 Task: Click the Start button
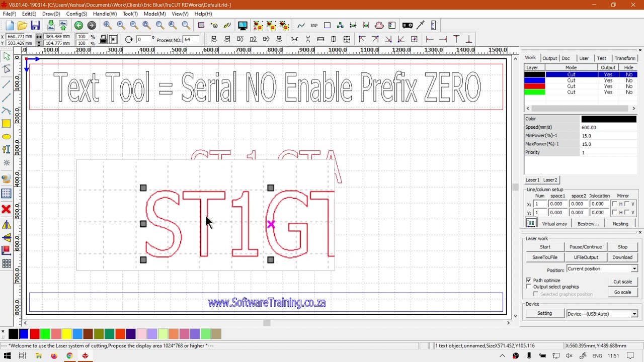click(x=545, y=247)
